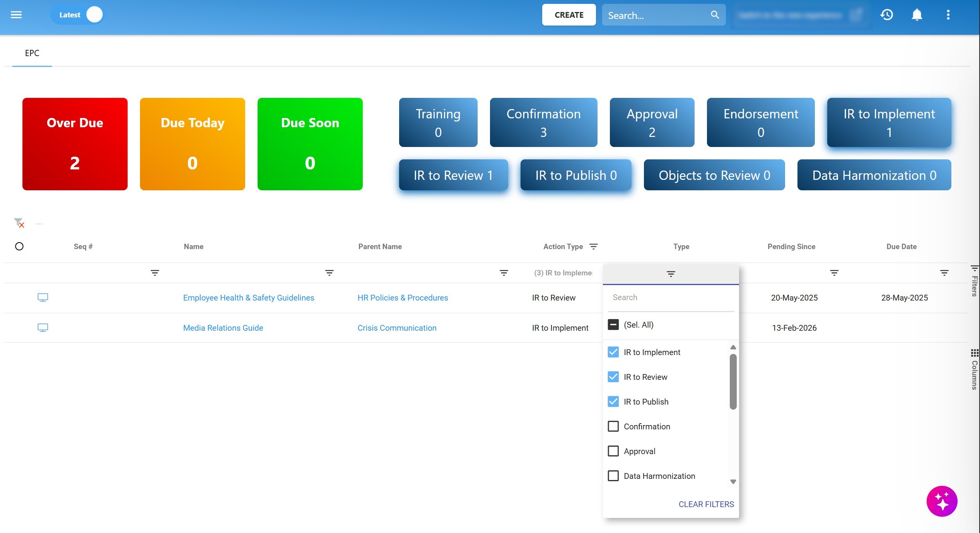Uncheck the IR to Publish checkbox
This screenshot has width=980, height=533.
613,401
